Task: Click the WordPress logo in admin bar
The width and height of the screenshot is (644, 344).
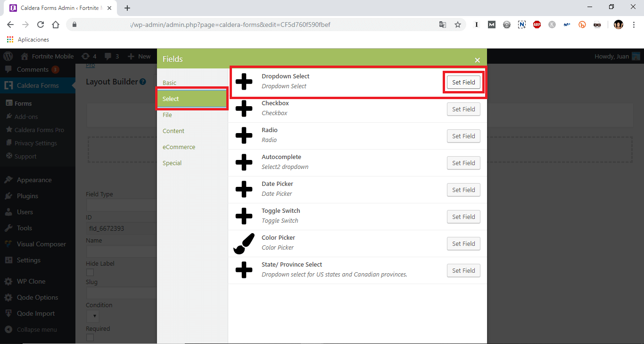Action: [x=8, y=56]
